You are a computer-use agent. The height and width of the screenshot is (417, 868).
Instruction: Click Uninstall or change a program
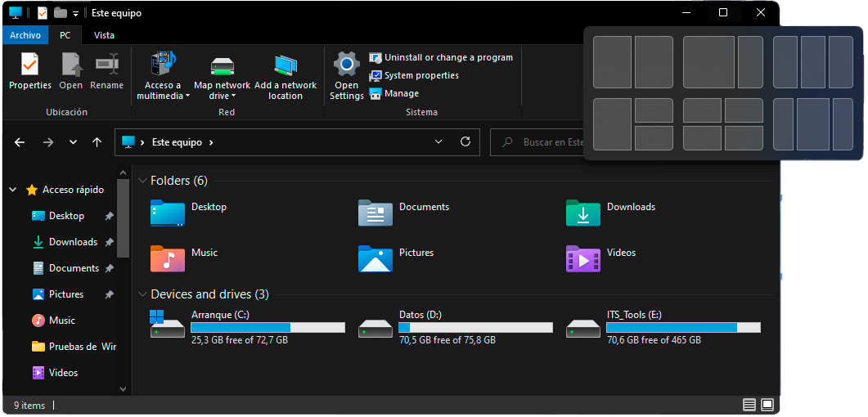(x=441, y=57)
